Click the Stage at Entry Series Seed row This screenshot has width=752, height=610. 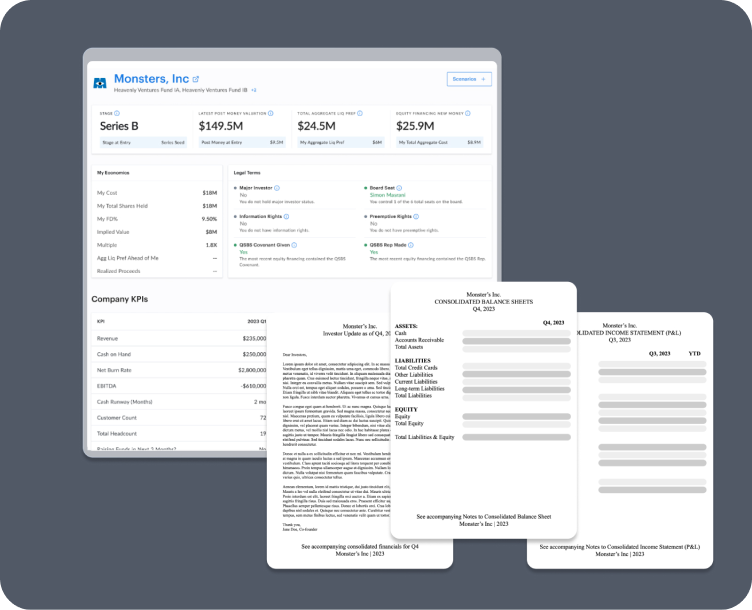pos(143,142)
